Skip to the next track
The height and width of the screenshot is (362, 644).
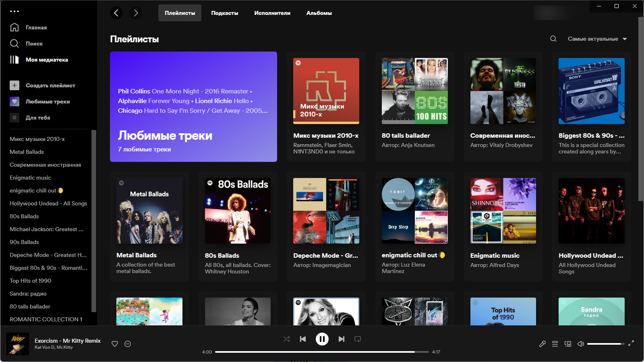pos(341,339)
